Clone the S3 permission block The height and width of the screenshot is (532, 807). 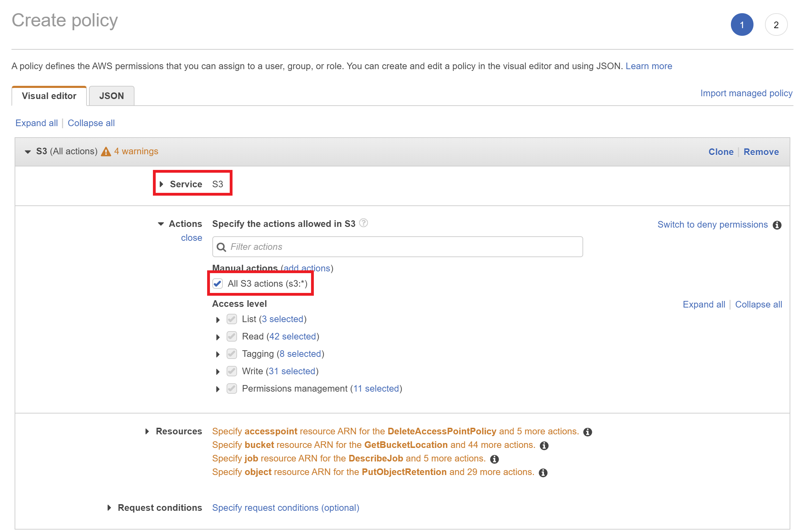coord(721,152)
